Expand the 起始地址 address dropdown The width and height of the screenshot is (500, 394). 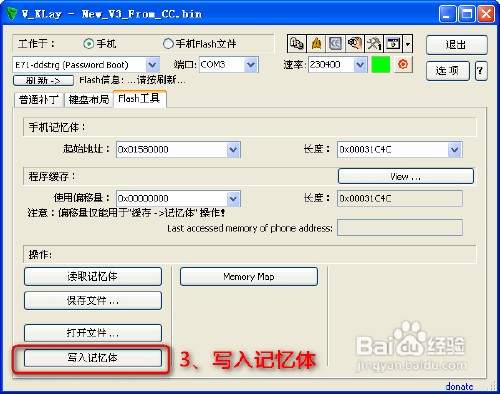(233, 150)
